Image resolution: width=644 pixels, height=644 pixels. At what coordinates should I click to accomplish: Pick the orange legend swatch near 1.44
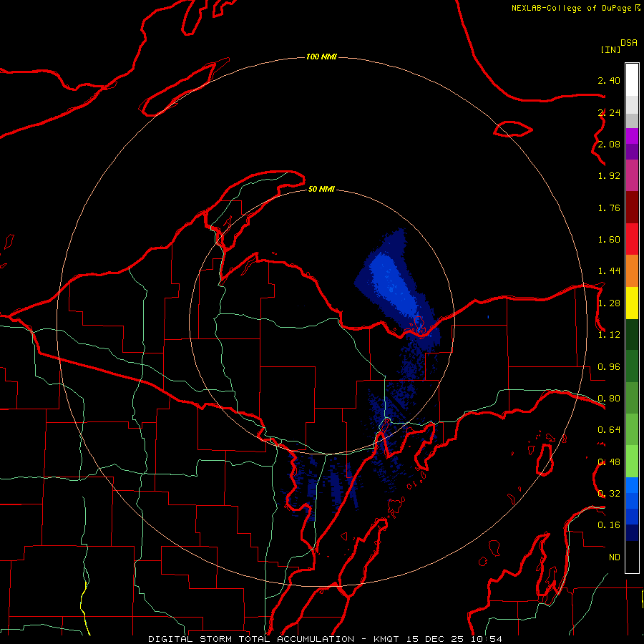point(632,271)
